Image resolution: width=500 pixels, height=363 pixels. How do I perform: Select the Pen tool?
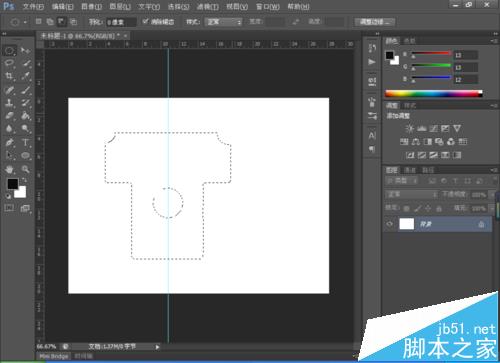point(9,142)
